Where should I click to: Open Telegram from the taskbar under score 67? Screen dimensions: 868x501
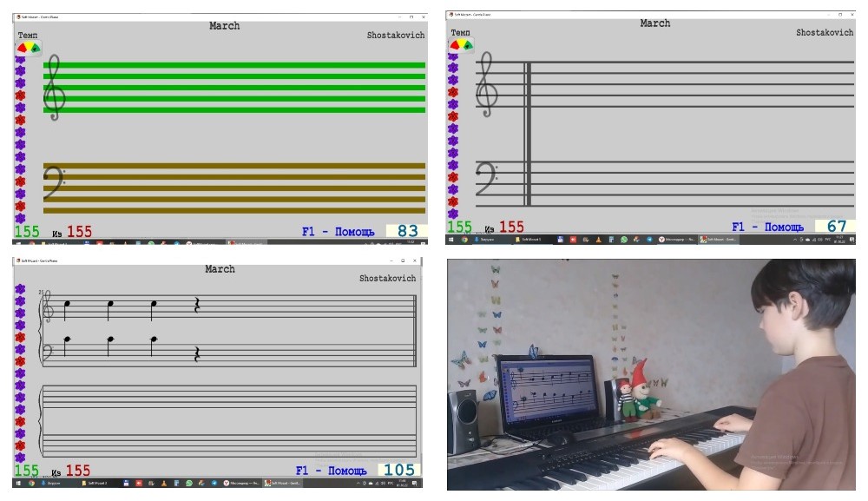pyautogui.click(x=649, y=239)
